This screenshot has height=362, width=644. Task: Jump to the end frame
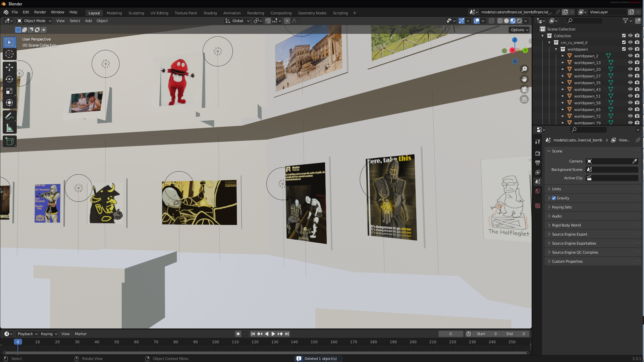[x=287, y=334]
